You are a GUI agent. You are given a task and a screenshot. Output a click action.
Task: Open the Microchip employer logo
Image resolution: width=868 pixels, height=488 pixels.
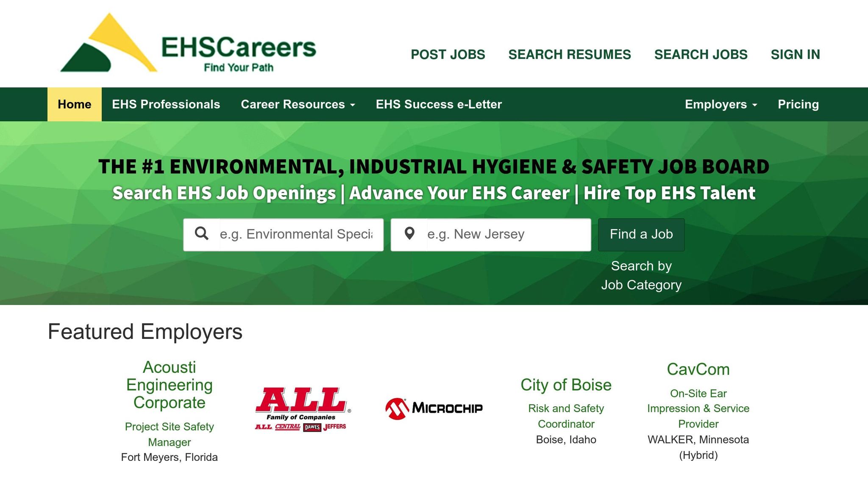coord(434,408)
